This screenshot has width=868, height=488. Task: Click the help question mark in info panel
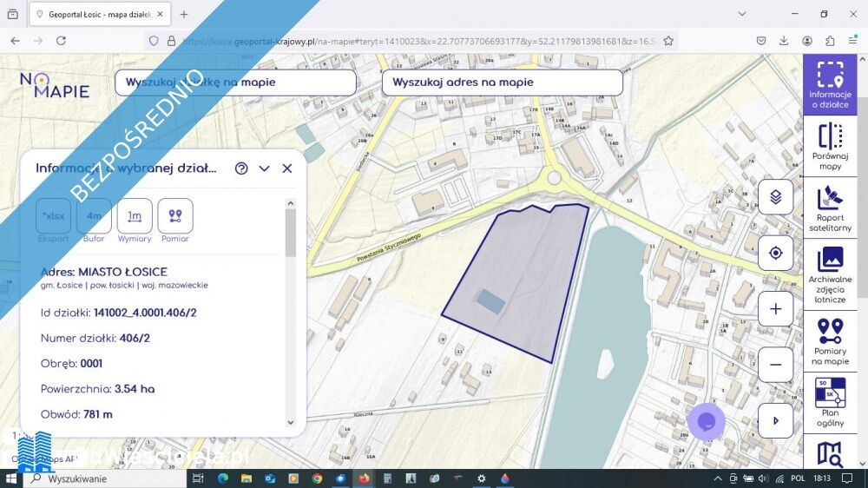(241, 168)
